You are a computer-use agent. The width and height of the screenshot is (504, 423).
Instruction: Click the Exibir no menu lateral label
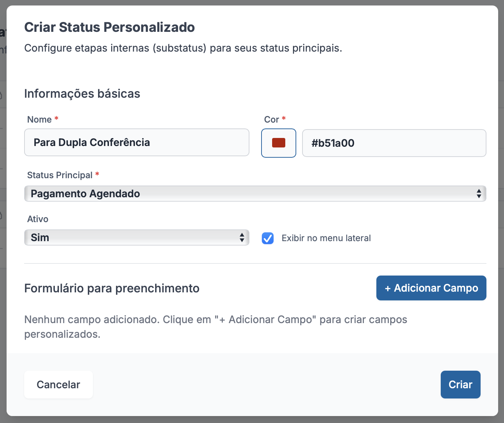(326, 238)
